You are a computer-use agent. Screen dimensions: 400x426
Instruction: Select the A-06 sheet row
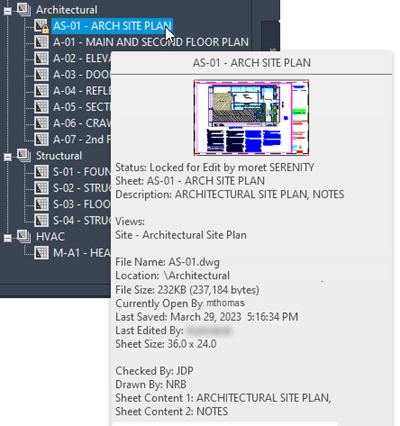coord(82,123)
